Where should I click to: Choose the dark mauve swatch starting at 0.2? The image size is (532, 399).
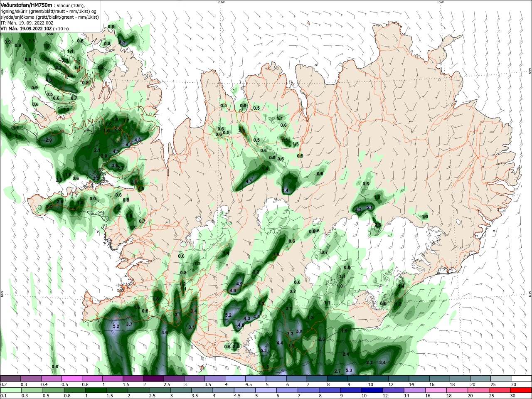click(x=10, y=379)
